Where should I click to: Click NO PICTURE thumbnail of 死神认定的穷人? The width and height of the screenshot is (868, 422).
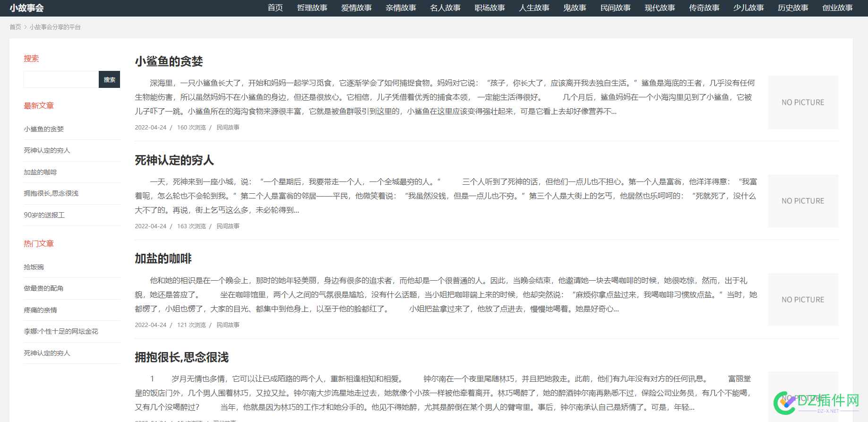point(803,201)
